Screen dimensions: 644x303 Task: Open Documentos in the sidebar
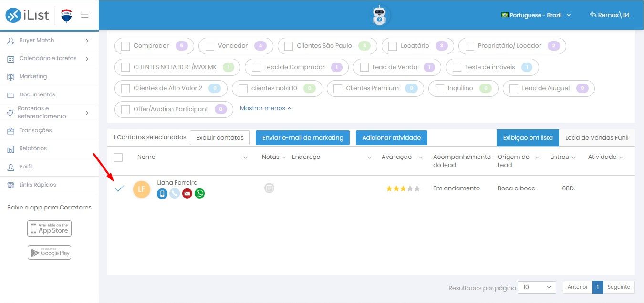pyautogui.click(x=37, y=94)
